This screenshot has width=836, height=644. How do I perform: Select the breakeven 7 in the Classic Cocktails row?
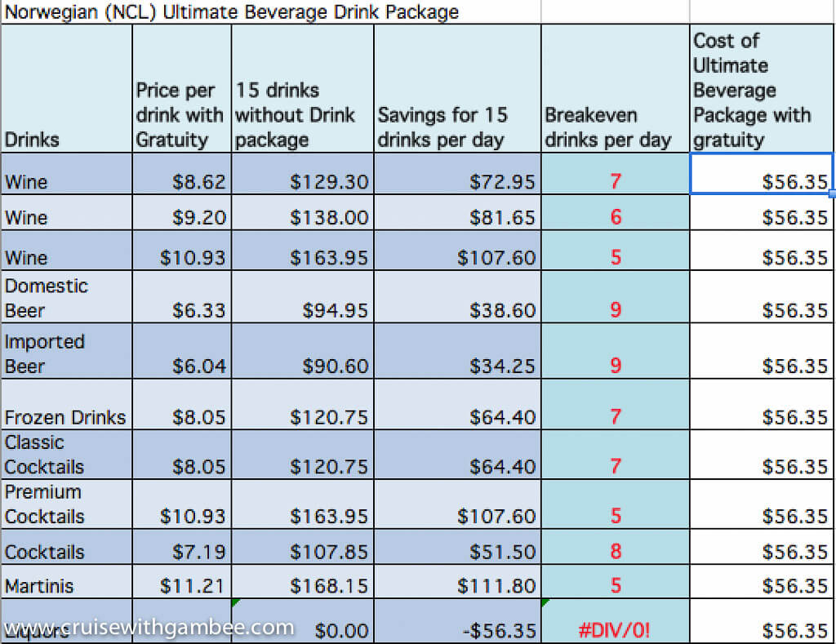616,454
